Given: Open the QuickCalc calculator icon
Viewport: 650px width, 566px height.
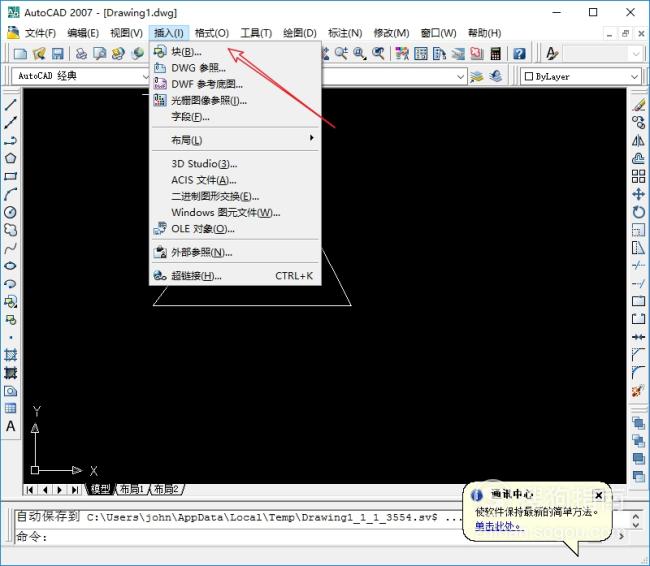Looking at the screenshot, I should point(496,53).
